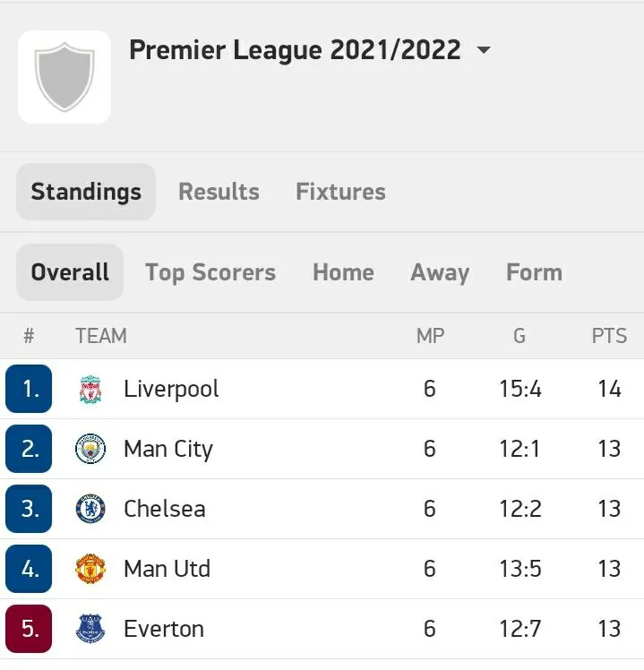Click the blue position 1 badge

[30, 389]
